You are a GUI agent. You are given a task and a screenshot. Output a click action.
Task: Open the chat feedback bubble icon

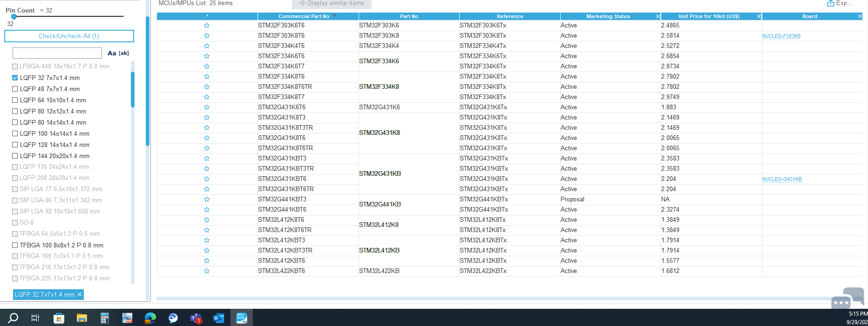(848, 299)
